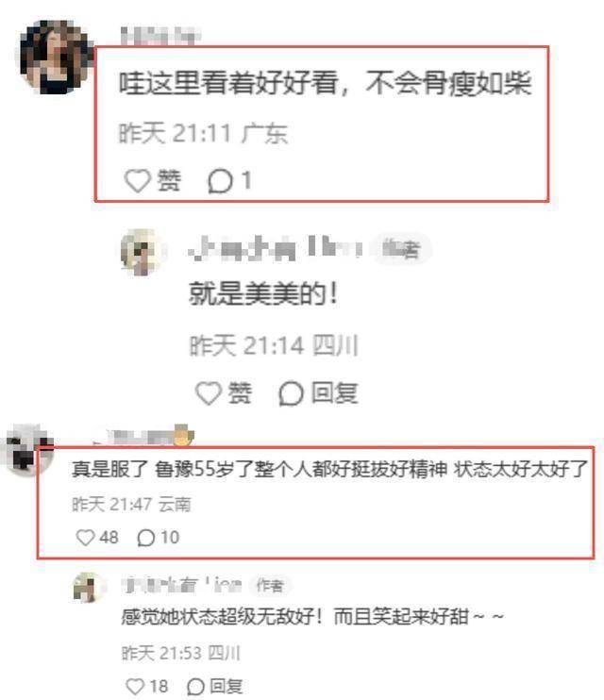
Task: Like the comment posted from 广东
Action: click(x=137, y=181)
